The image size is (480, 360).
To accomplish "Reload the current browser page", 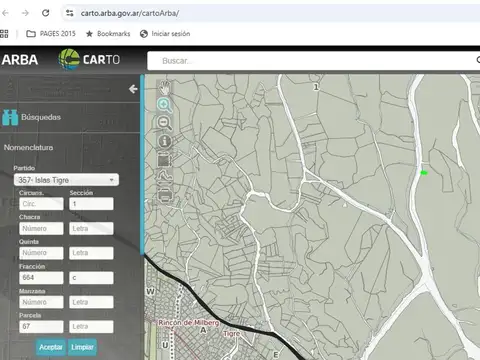I will (x=46, y=13).
